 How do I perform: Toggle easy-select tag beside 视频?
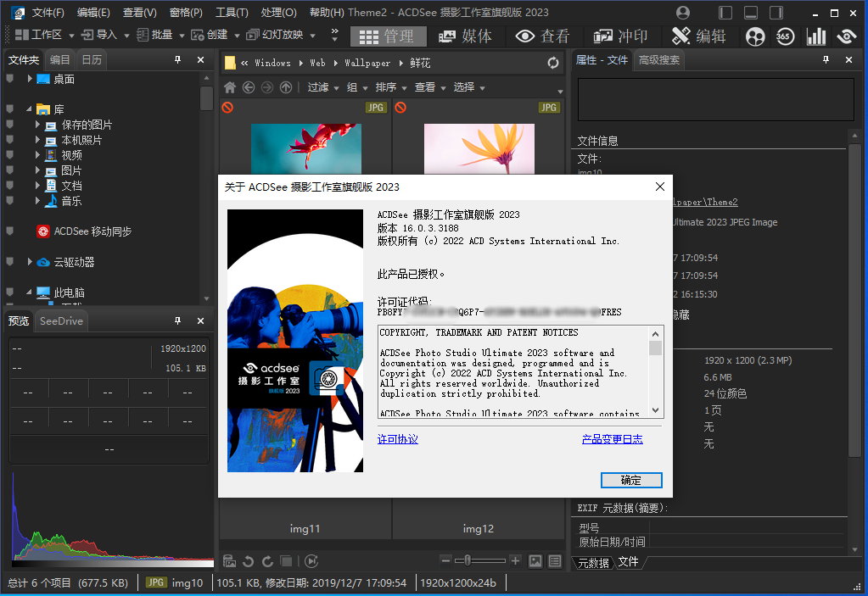click(x=9, y=155)
